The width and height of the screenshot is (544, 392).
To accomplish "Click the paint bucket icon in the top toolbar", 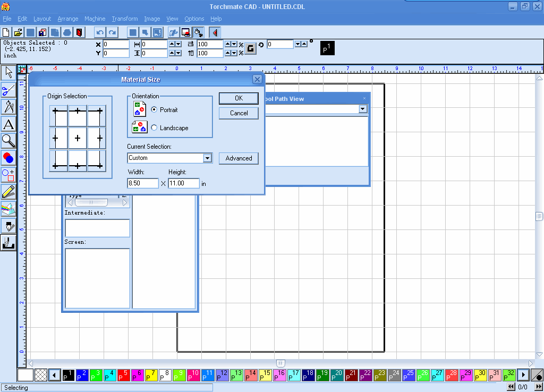I will click(198, 32).
